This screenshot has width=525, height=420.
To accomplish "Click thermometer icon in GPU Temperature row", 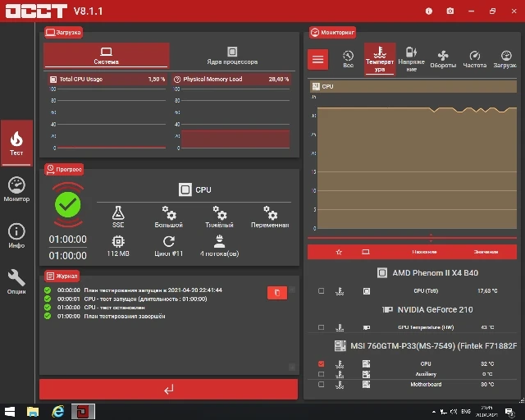I will point(340,327).
